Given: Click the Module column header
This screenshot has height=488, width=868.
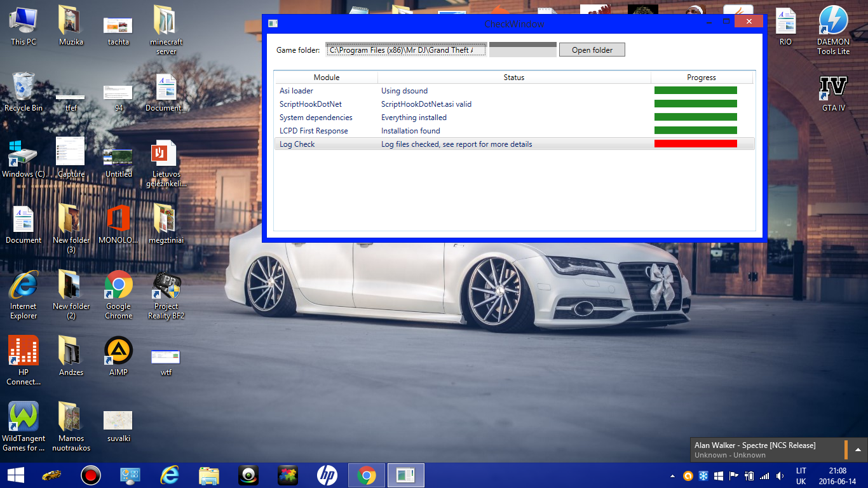Looking at the screenshot, I should coord(326,78).
